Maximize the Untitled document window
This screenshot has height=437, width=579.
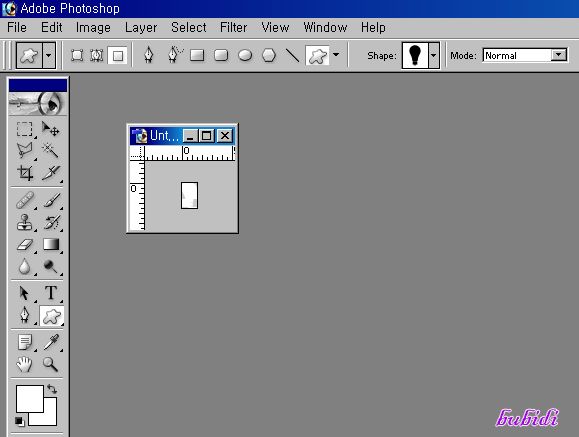(206, 136)
